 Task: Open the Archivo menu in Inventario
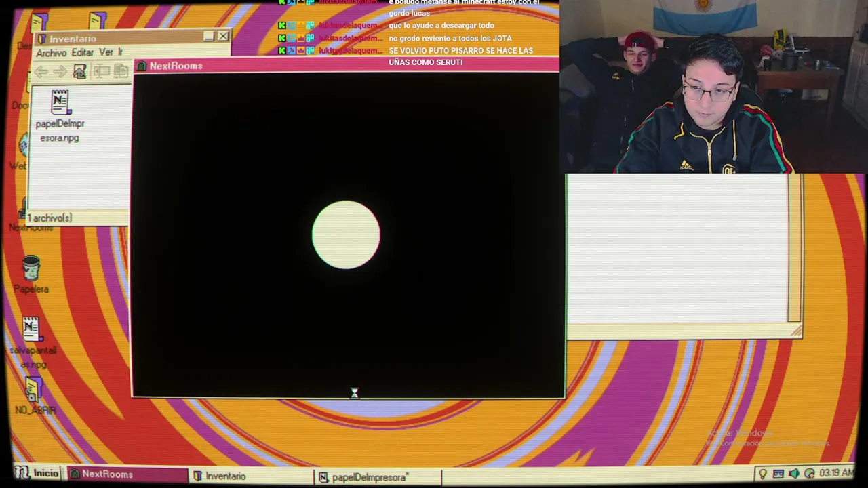click(x=52, y=53)
